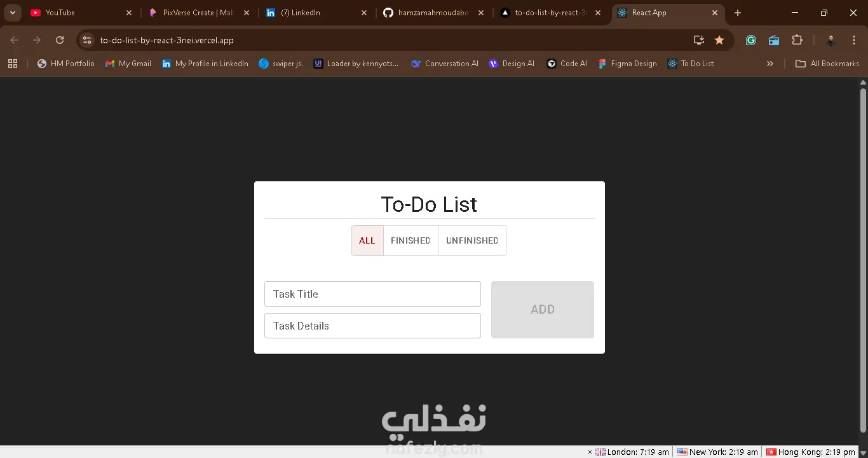Select the UNFINISHED filter toggle
Screen dimensions: 868x458
[472, 240]
